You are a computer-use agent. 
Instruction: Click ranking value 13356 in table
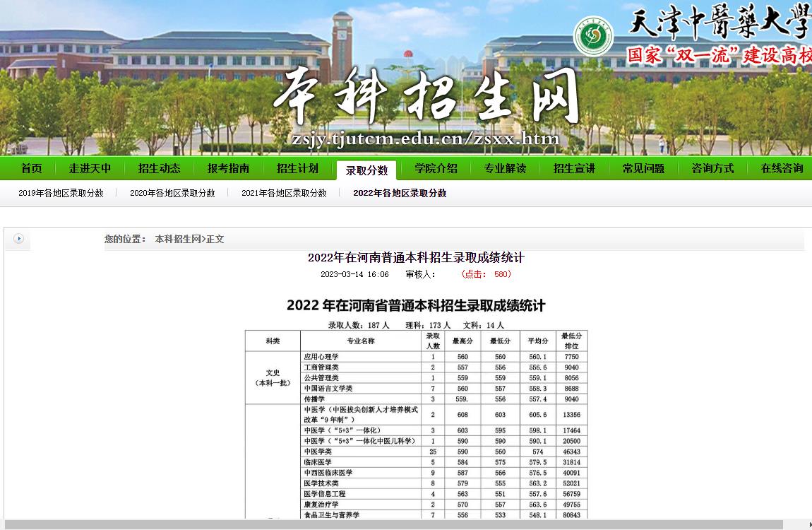click(572, 415)
